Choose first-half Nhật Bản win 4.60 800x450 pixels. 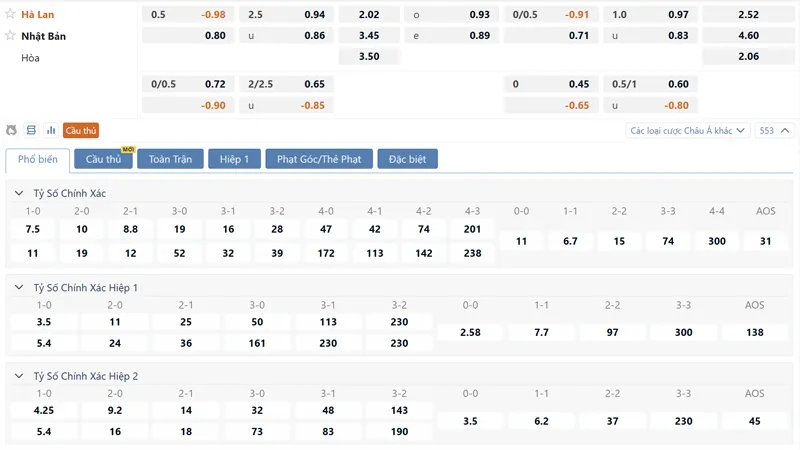pyautogui.click(x=748, y=35)
